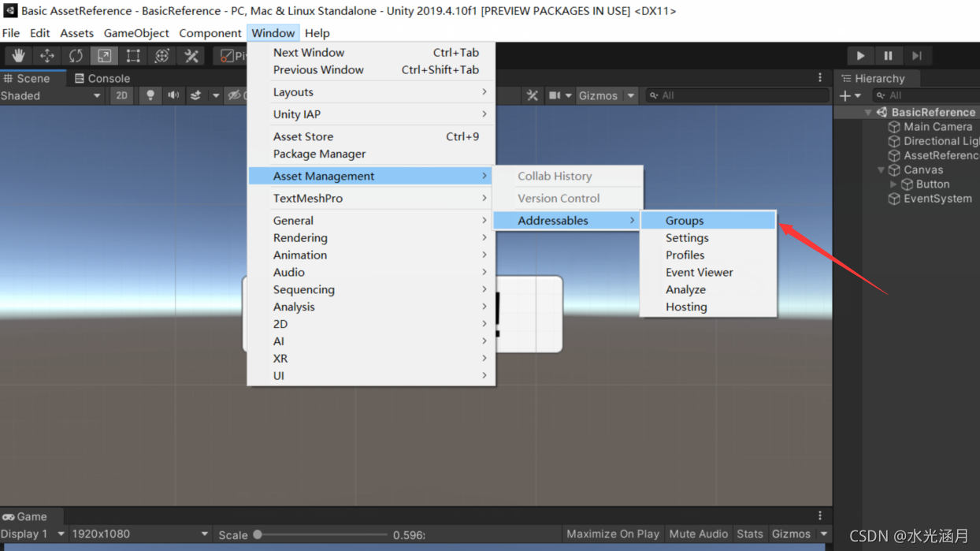Toggle Mute Audio in Game view
Screen dimensions: 980x551
click(698, 534)
